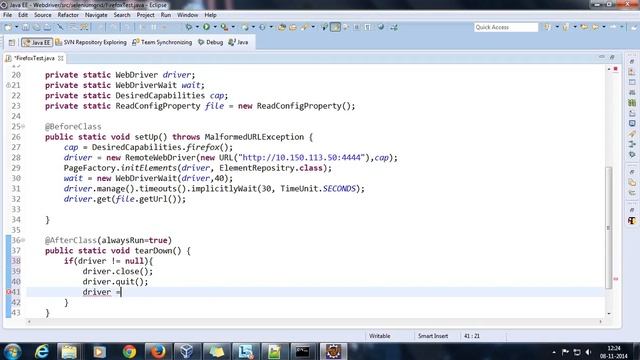The height and width of the screenshot is (360, 640).
Task: Minimize the editor area
Action: click(602, 57)
